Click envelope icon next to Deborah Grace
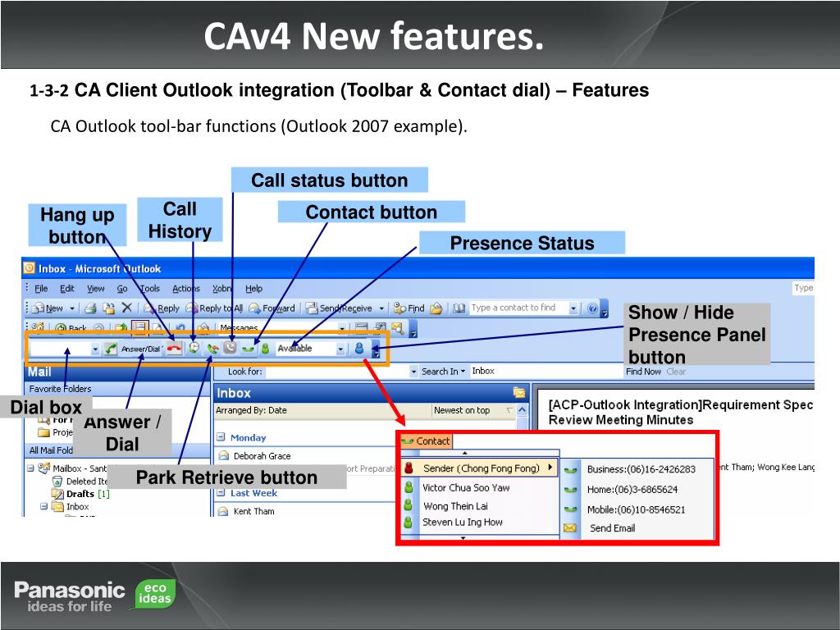The width and height of the screenshot is (840, 630). 223,456
